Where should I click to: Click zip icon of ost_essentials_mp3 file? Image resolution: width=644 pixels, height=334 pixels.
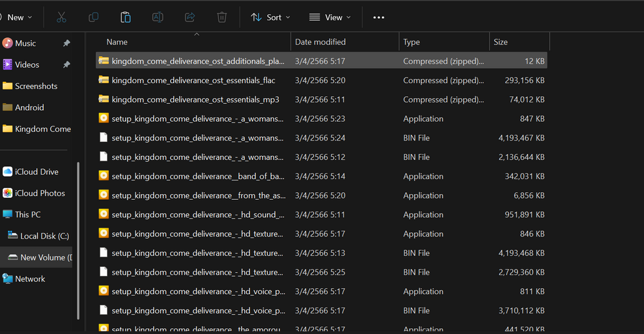104,99
